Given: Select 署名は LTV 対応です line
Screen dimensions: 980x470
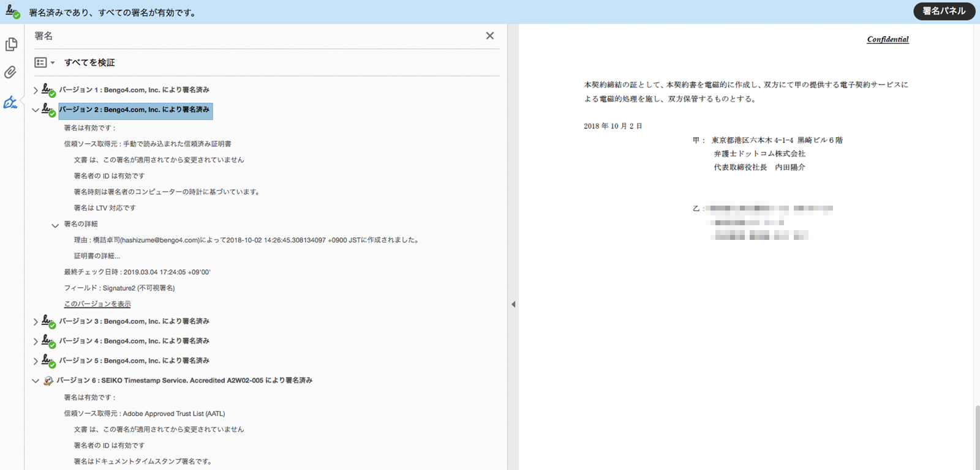Looking at the screenshot, I should pos(105,208).
